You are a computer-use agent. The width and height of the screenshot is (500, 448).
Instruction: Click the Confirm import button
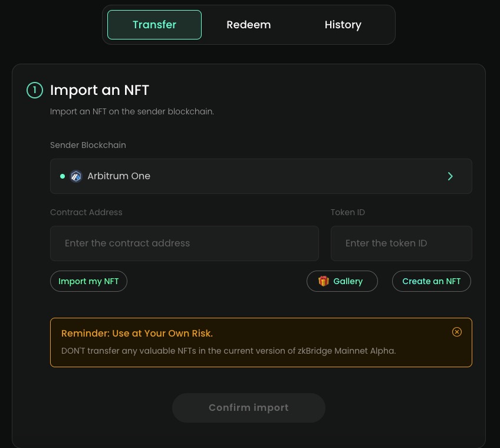point(248,408)
